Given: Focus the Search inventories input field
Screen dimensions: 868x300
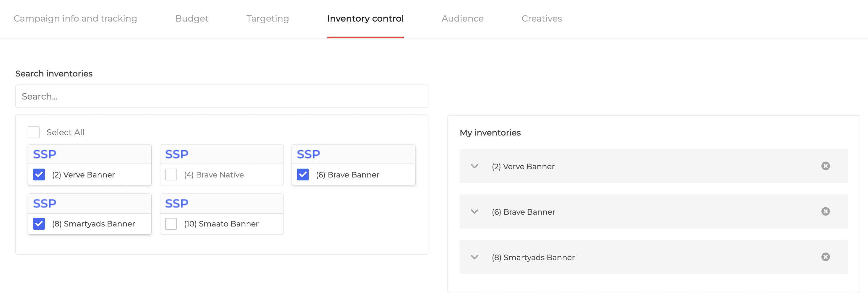Looking at the screenshot, I should (222, 96).
